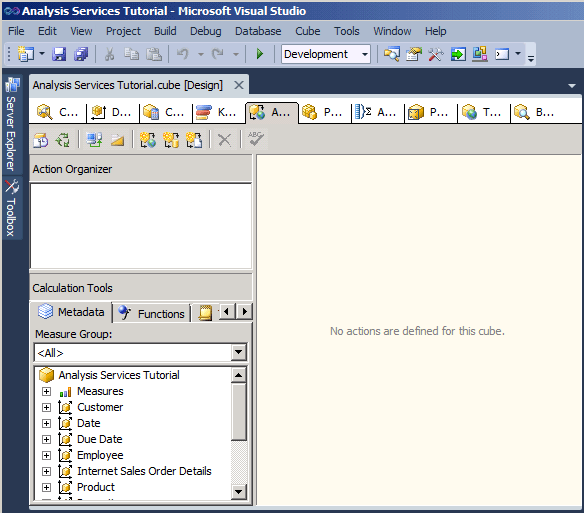Viewport: 584px width, 513px height.
Task: Switch to the Calculations cube tab
Action: point(166,112)
